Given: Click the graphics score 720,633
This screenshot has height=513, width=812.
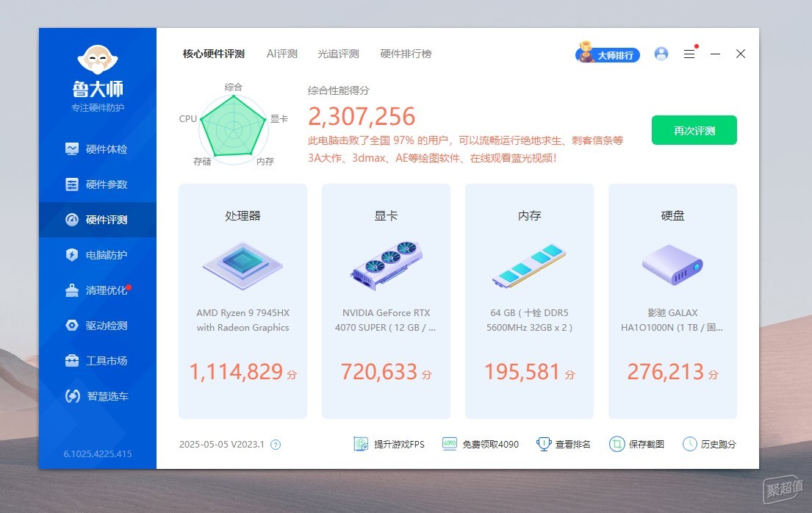Looking at the screenshot, I should (x=379, y=372).
